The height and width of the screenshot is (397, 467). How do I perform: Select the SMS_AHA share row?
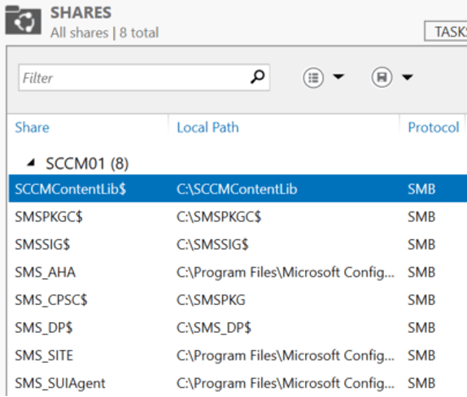[x=238, y=272]
